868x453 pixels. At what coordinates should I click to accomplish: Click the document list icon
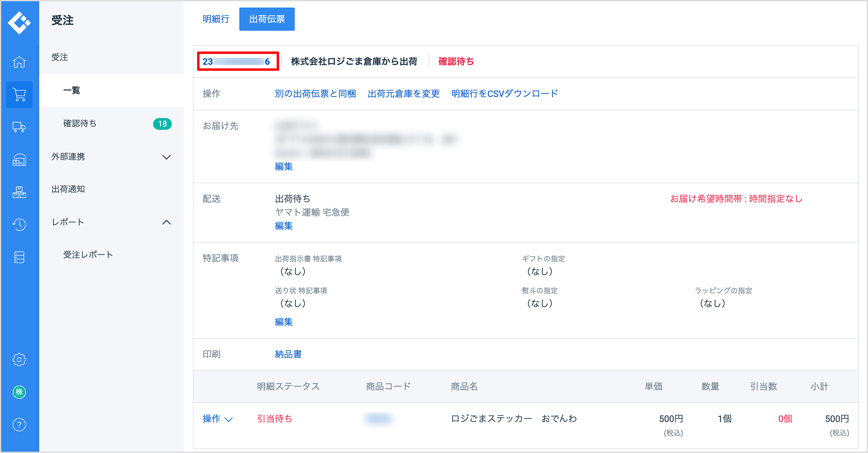19,257
